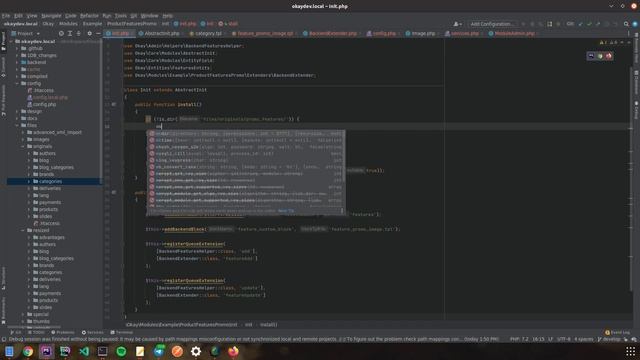Collapse the files folder

pos(17,125)
